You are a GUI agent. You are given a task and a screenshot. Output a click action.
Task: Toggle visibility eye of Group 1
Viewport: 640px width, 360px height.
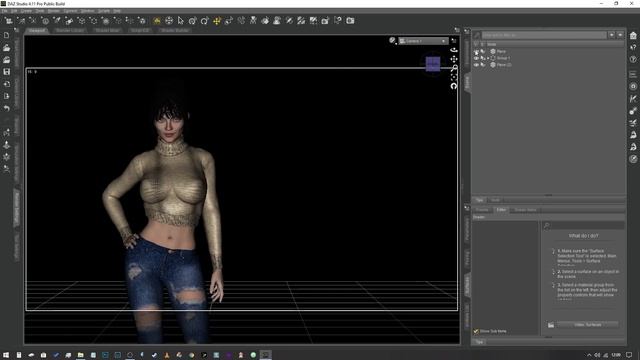point(476,58)
